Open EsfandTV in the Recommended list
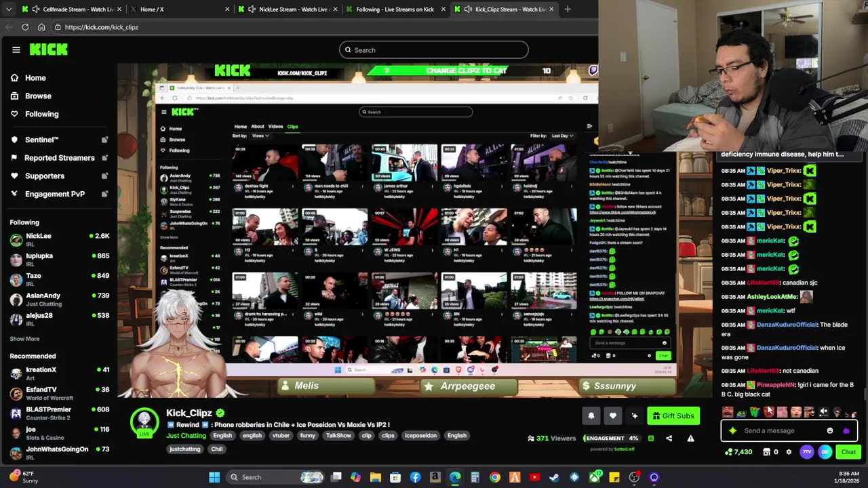868x488 pixels. click(60, 393)
